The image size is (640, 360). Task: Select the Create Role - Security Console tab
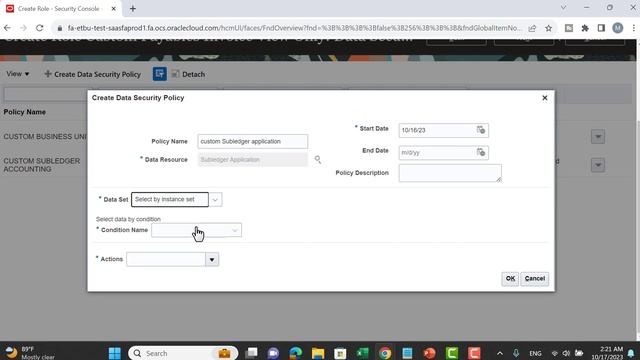[x=58, y=9]
